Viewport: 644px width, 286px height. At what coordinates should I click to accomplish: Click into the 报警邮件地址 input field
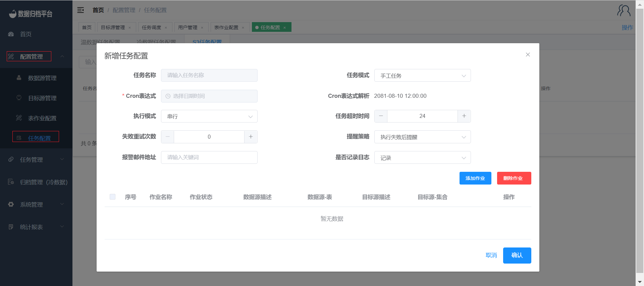tap(209, 157)
